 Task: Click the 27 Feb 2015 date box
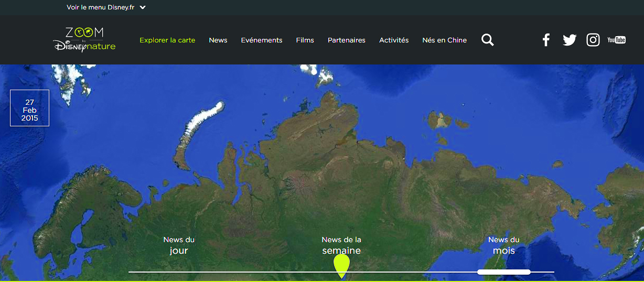tap(30, 108)
